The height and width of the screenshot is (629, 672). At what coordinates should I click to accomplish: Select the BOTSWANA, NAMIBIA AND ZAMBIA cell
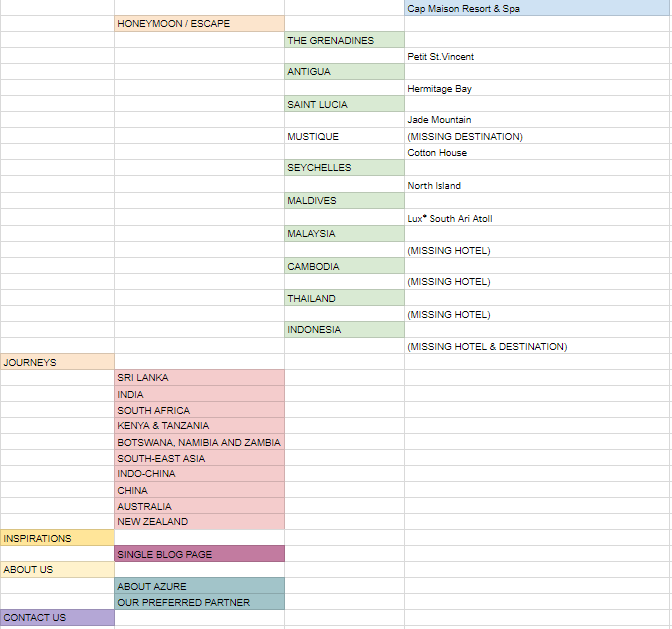[x=199, y=442]
